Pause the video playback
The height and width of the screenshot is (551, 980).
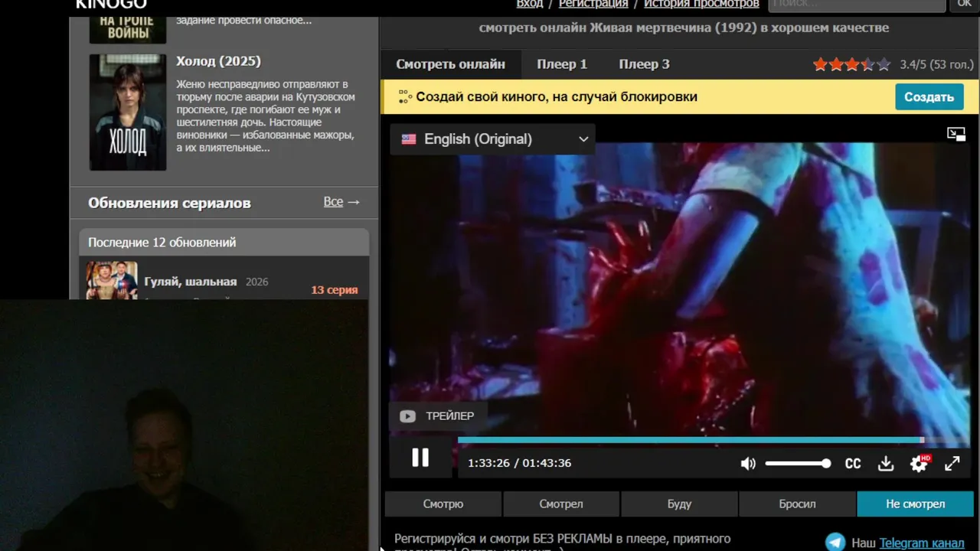pyautogui.click(x=420, y=458)
